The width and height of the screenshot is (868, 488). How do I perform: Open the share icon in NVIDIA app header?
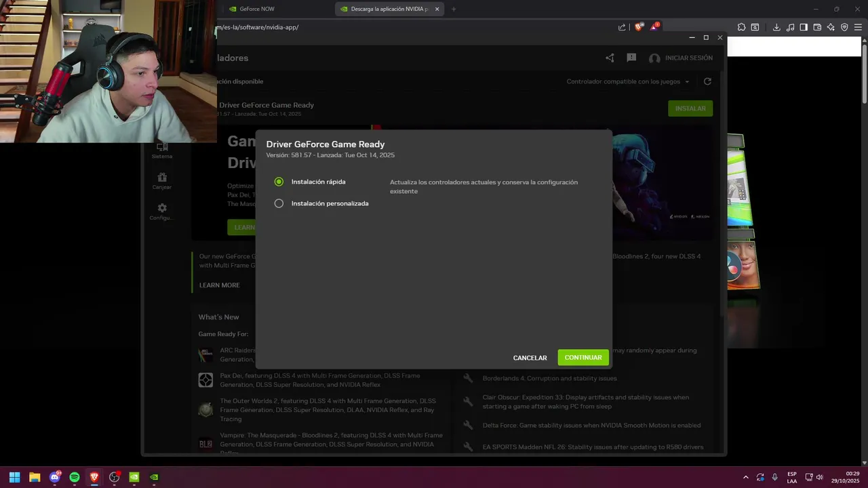[610, 58]
